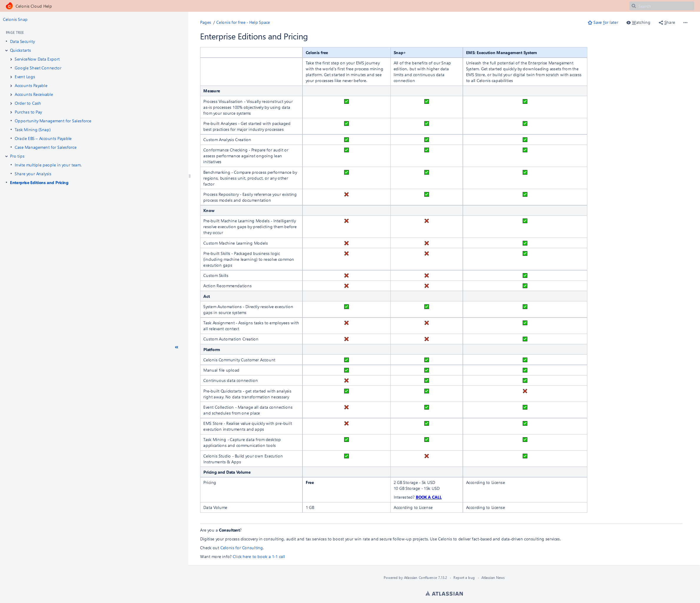Click the BOOK A CALL link
Viewport: 700px width, 603px height.
(428, 497)
